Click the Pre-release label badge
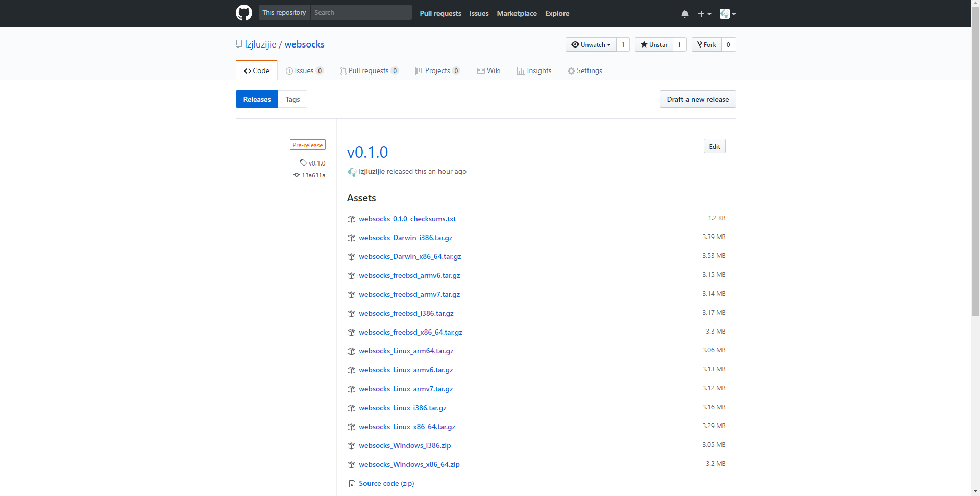 click(308, 145)
